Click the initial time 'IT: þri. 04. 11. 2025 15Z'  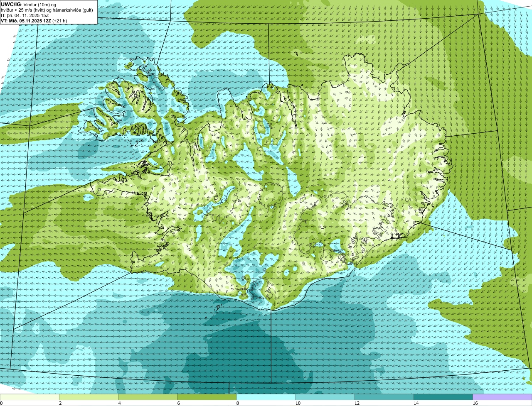click(x=25, y=15)
